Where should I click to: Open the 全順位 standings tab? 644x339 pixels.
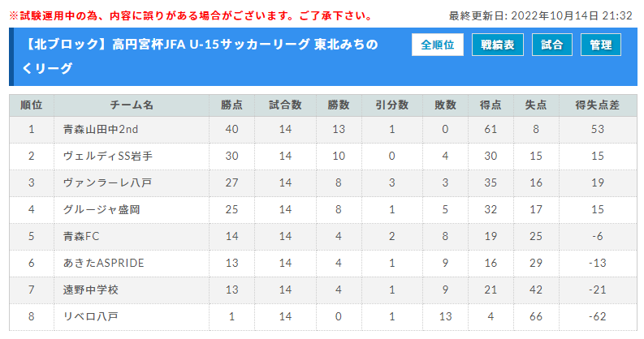tap(437, 45)
